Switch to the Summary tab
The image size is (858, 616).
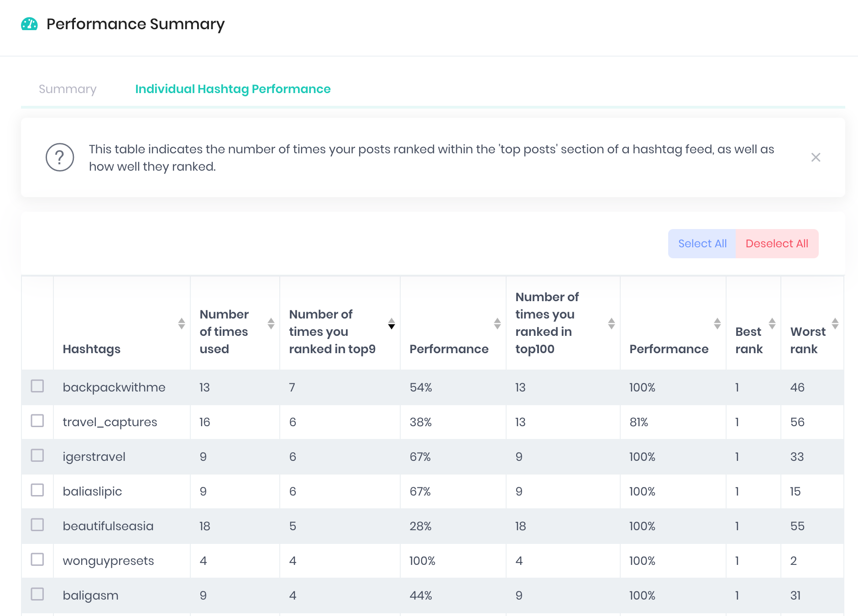pyautogui.click(x=68, y=89)
